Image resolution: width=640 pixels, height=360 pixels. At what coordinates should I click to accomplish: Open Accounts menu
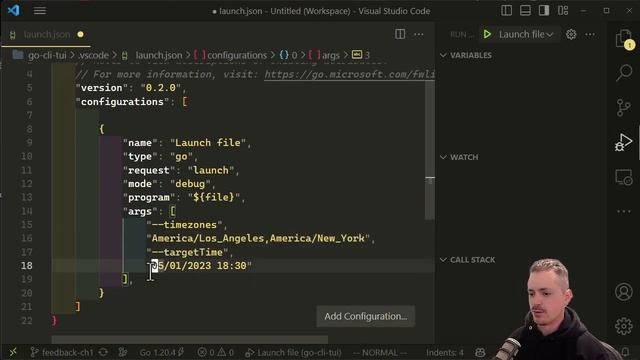click(624, 292)
